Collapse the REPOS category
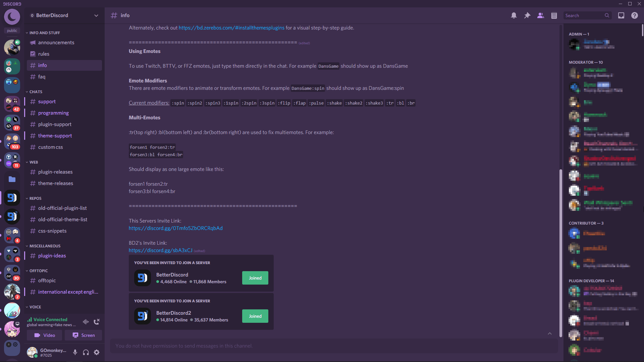Image resolution: width=644 pixels, height=362 pixels. 35,198
